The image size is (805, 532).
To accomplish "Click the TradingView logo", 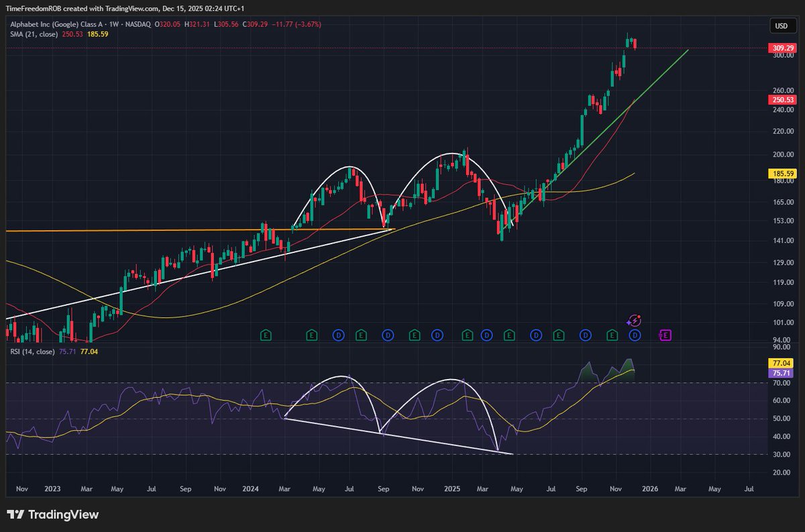I will coord(53,515).
